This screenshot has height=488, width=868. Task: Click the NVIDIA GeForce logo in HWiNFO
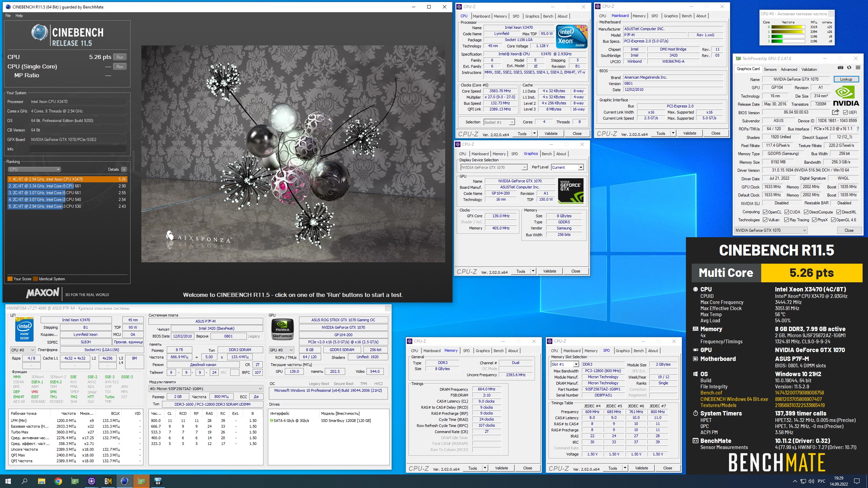tap(282, 329)
